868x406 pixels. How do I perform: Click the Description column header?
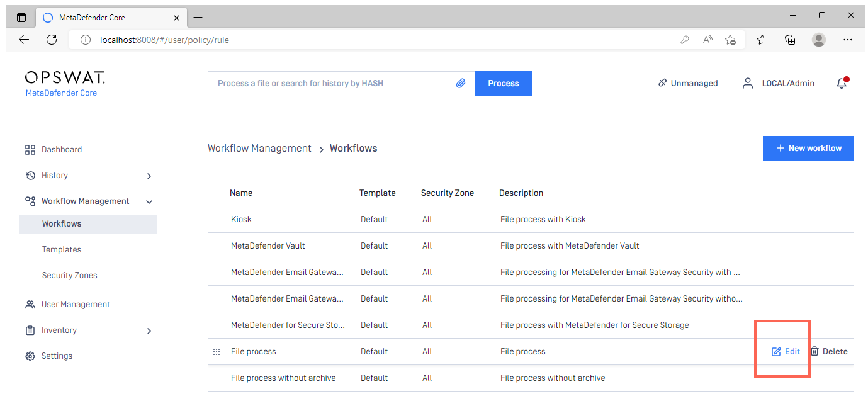[x=521, y=193]
